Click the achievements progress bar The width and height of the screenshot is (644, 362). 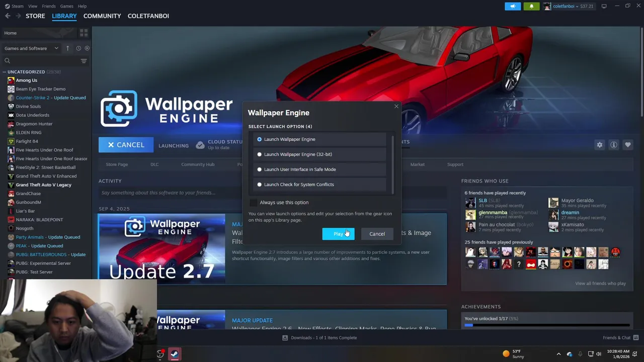coord(547,325)
